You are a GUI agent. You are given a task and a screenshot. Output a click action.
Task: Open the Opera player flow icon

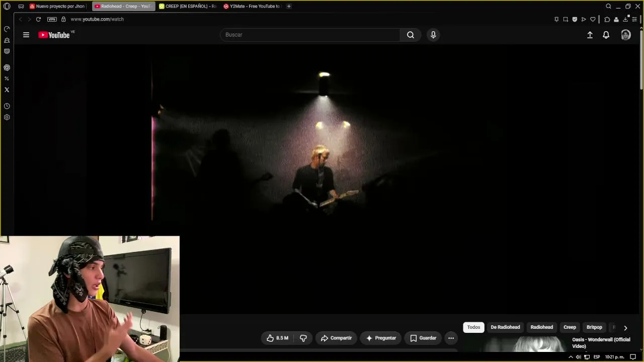tap(584, 19)
